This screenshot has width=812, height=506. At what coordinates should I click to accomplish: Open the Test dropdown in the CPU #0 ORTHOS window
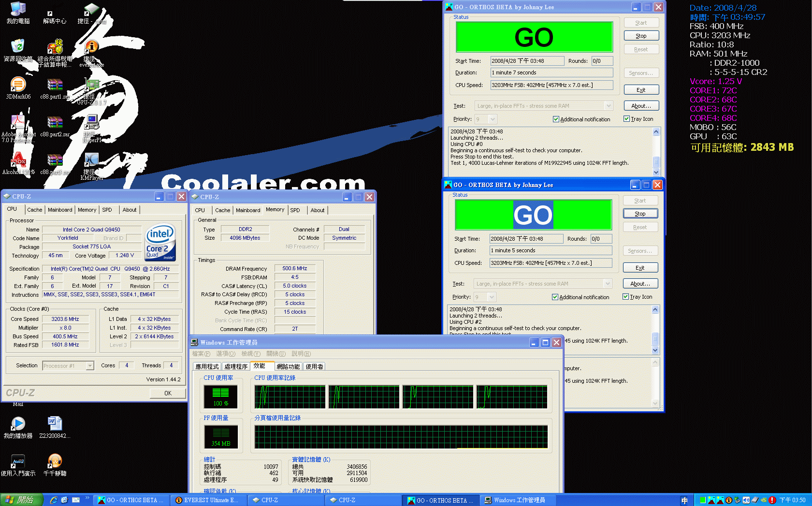tap(609, 106)
